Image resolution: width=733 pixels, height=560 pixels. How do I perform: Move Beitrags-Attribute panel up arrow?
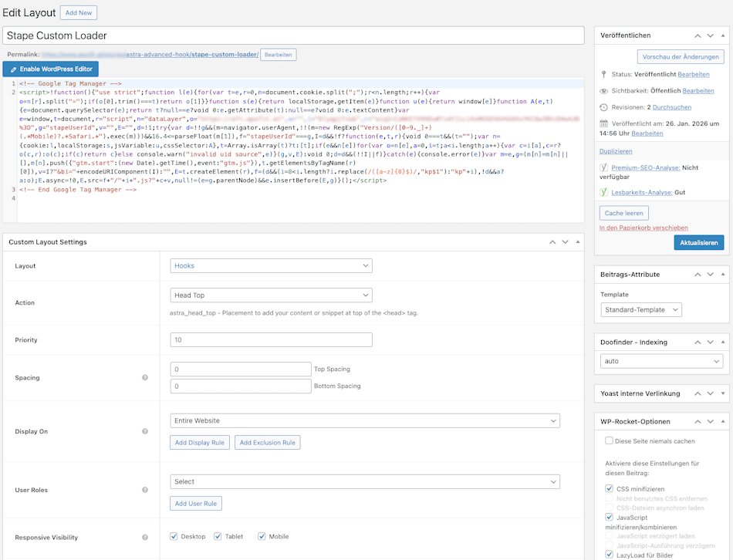pyautogui.click(x=698, y=275)
